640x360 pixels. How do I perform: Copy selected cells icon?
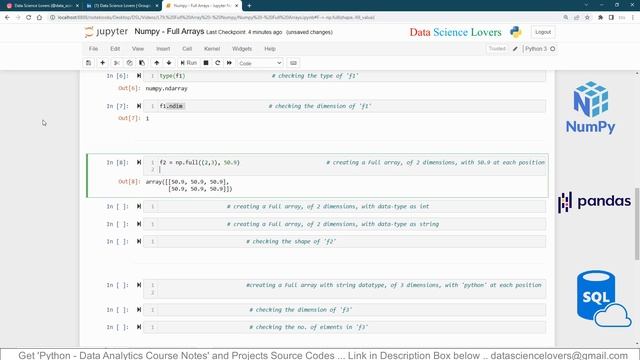coord(129,63)
